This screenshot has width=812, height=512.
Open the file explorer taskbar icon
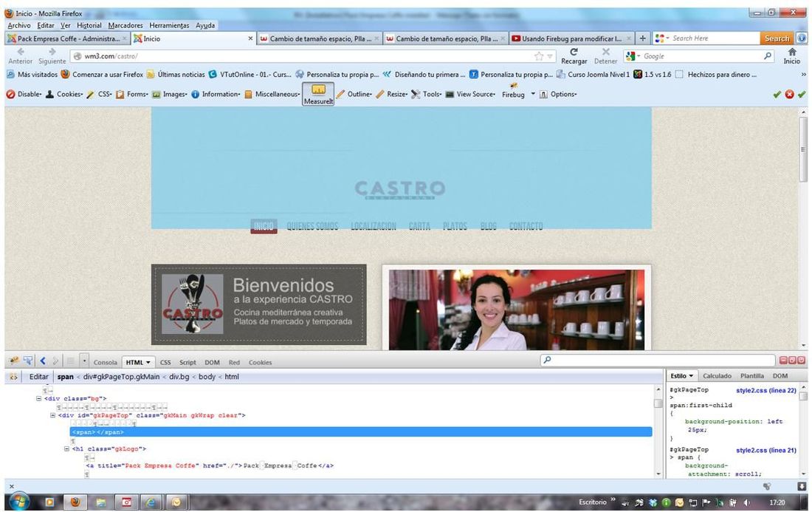tap(101, 502)
